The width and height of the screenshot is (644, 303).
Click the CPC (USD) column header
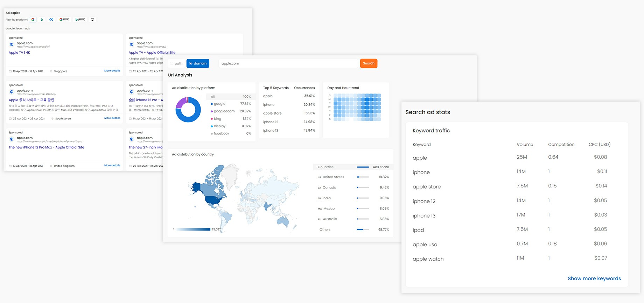coord(600,144)
